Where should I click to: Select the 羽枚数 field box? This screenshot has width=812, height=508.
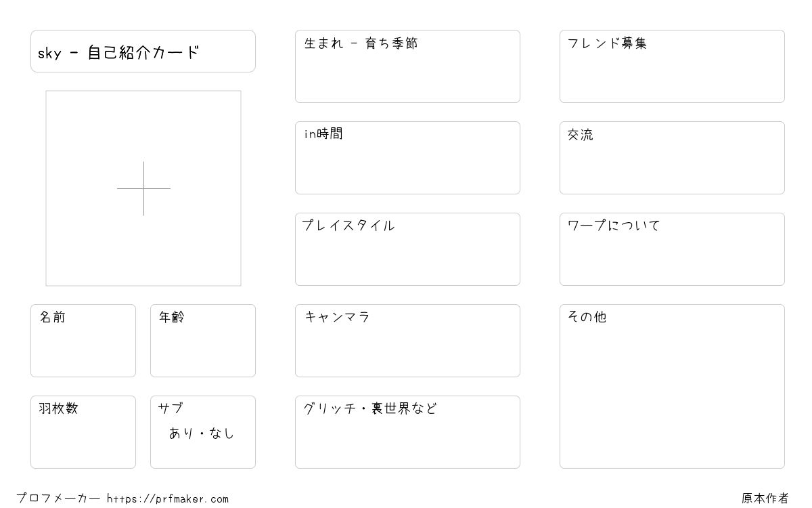83,432
